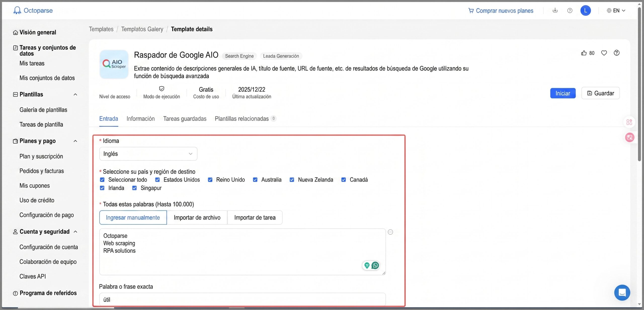
Task: Click the Programa de referidos icon
Action: coord(15,293)
